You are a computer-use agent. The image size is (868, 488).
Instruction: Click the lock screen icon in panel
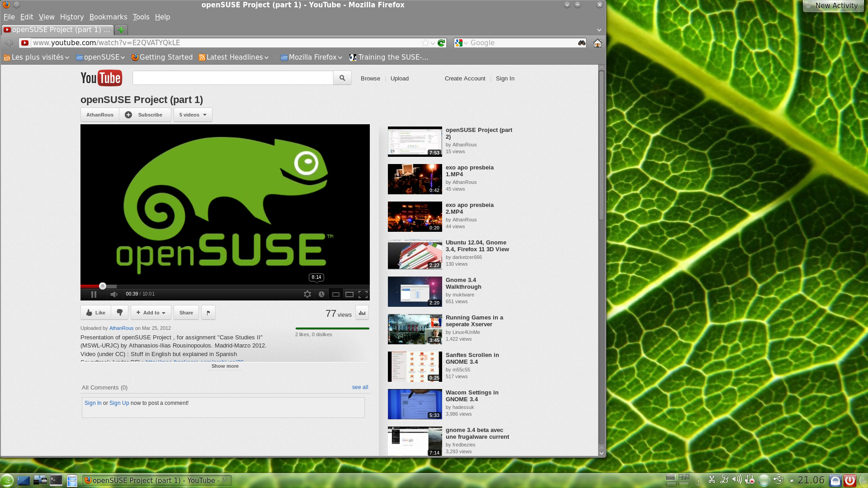[835, 480]
